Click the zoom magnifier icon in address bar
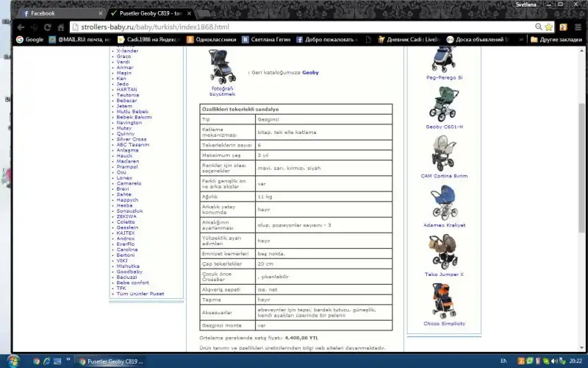588x368 pixels. point(539,26)
